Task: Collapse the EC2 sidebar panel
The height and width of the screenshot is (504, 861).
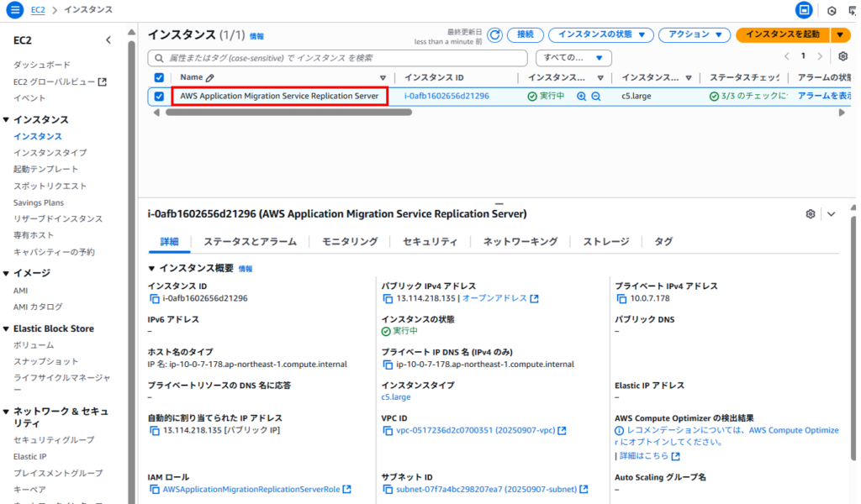Action: (108, 40)
